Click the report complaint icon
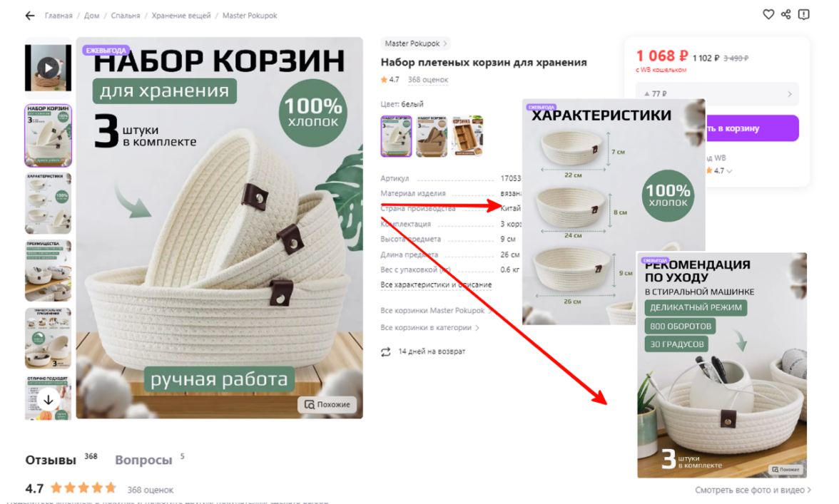This screenshot has height=504, width=839. (803, 14)
